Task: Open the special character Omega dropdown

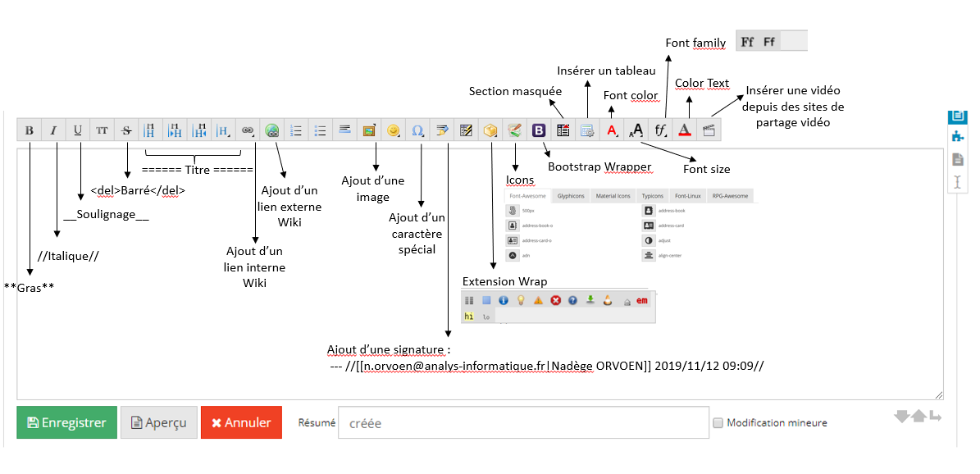Action: coord(417,130)
